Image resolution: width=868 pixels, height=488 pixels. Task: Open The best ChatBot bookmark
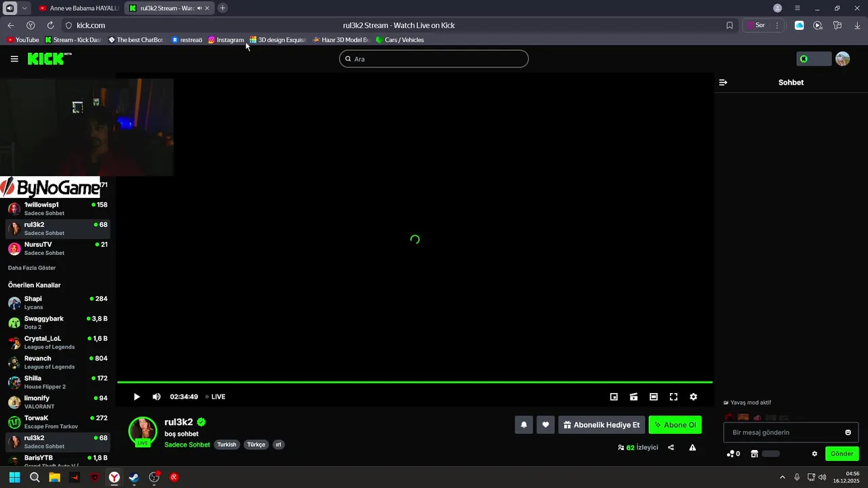pyautogui.click(x=136, y=40)
